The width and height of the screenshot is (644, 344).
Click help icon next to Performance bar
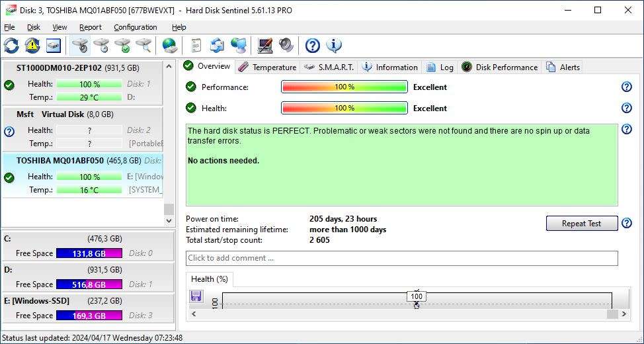(627, 87)
